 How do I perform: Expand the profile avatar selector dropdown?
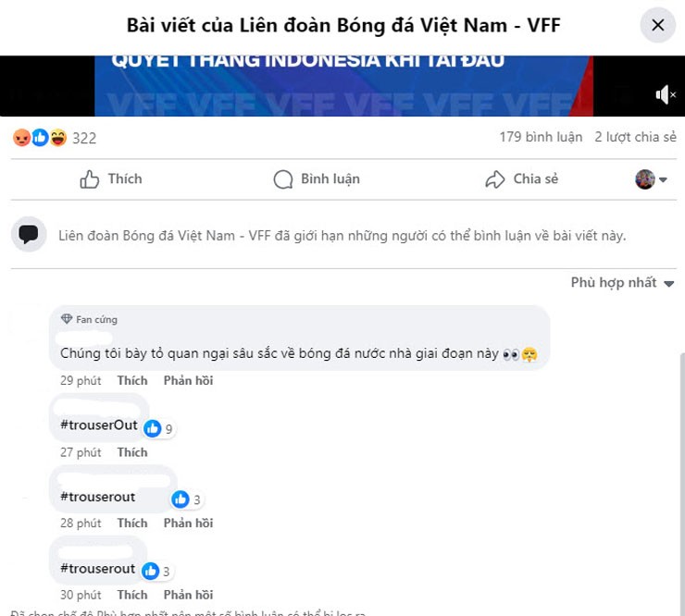[651, 179]
